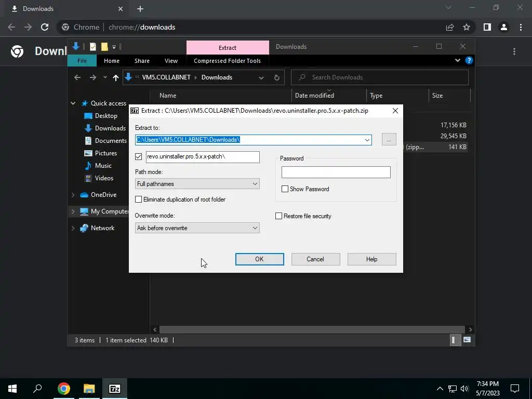Click Explorer back arrow
Viewport: 532px width, 399px height.
coord(77,78)
